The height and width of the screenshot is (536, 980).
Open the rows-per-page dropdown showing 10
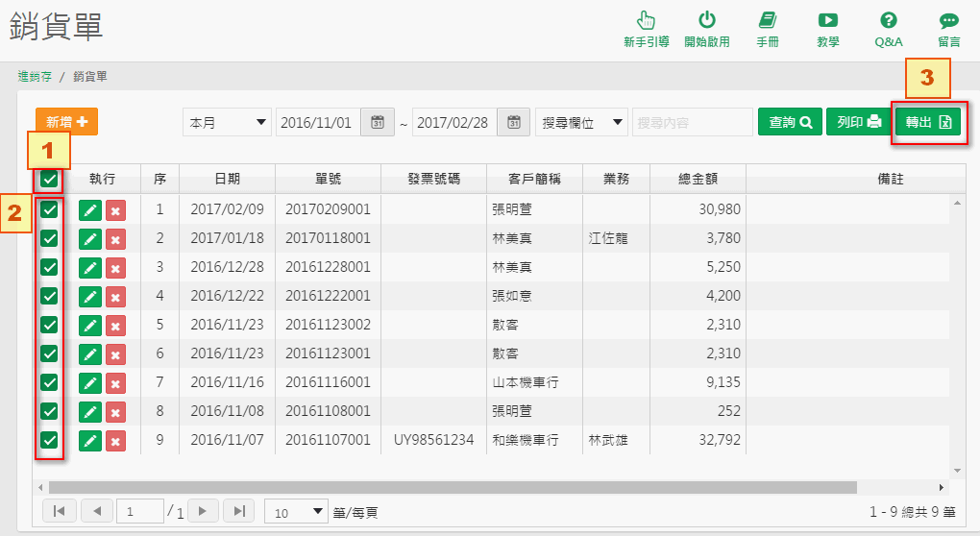(296, 512)
